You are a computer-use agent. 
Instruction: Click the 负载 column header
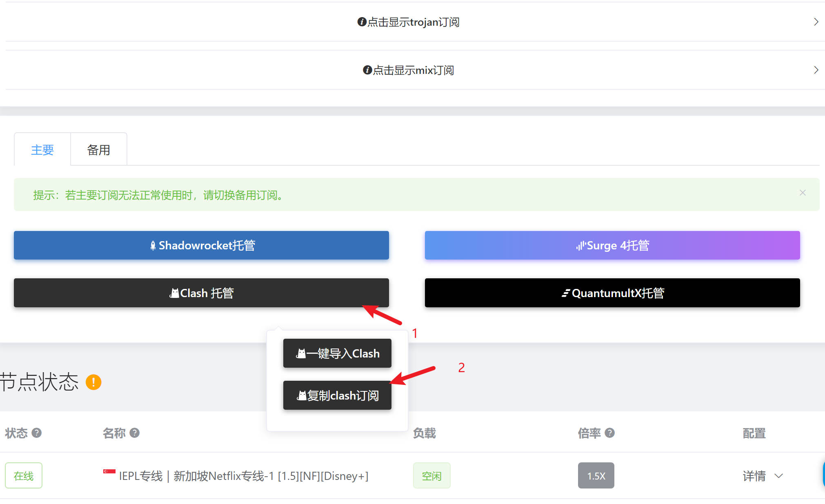(x=425, y=433)
